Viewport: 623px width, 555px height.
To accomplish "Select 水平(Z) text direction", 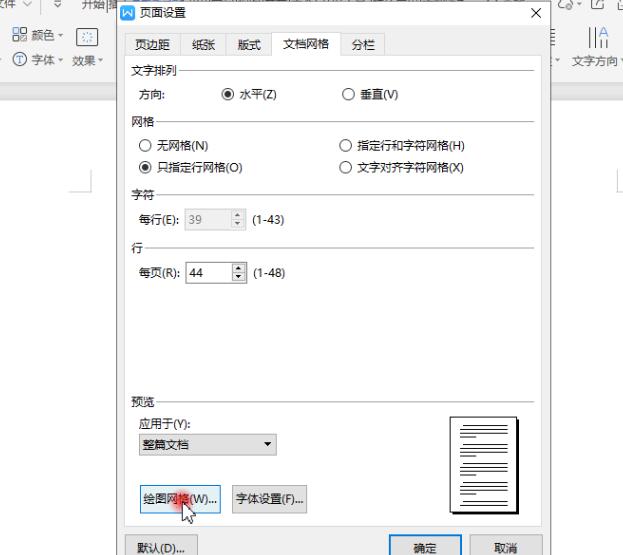I will pos(249,95).
